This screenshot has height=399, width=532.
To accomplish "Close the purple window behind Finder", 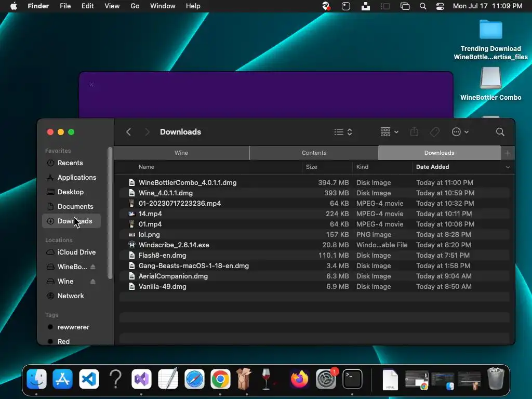I will [x=91, y=84].
